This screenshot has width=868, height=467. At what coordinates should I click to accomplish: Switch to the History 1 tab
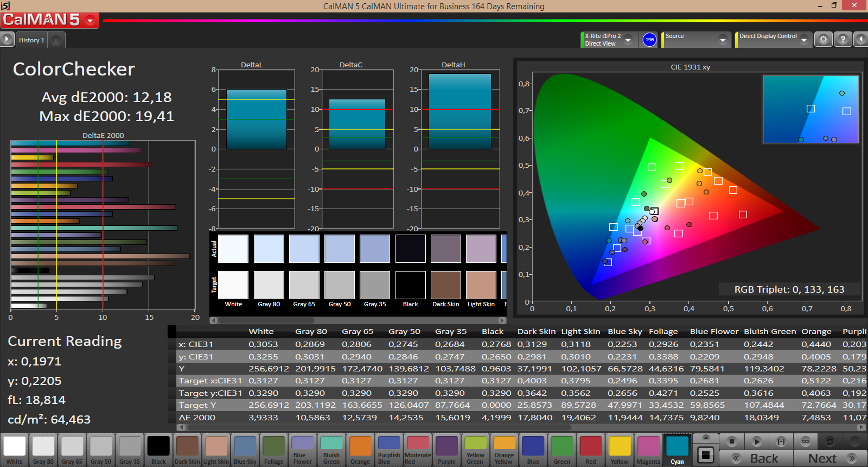click(x=31, y=40)
